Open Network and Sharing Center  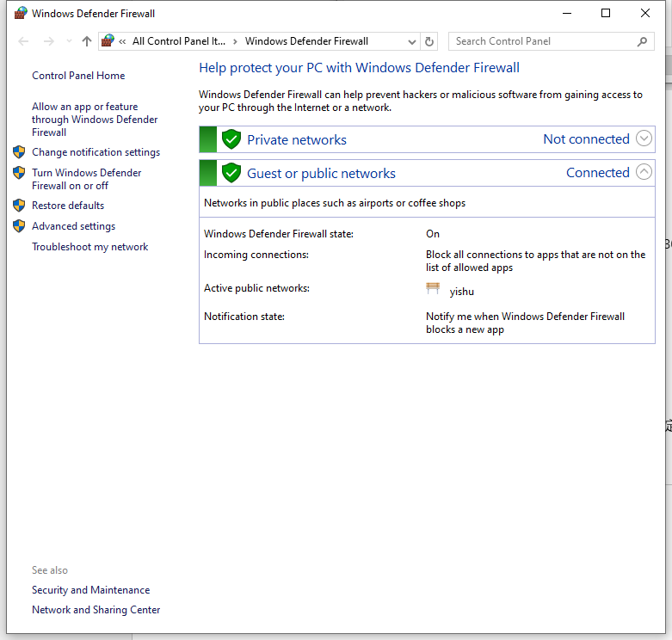[x=96, y=610]
